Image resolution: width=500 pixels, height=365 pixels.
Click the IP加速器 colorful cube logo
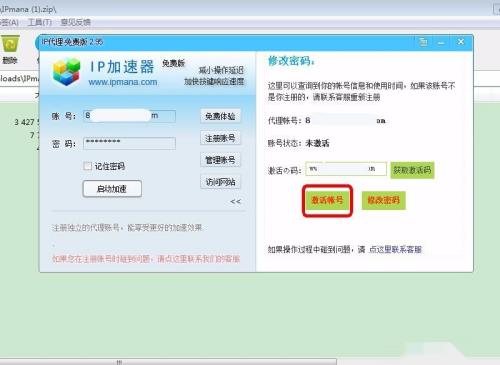[x=67, y=71]
